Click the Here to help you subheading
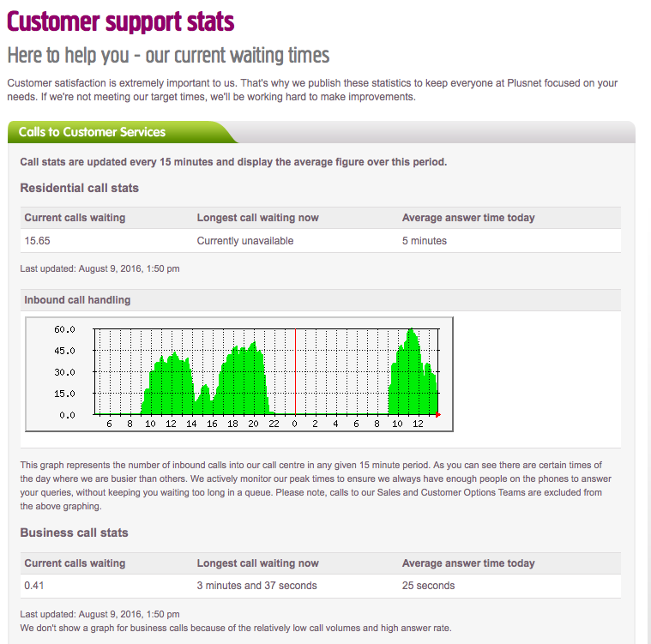 coord(168,56)
